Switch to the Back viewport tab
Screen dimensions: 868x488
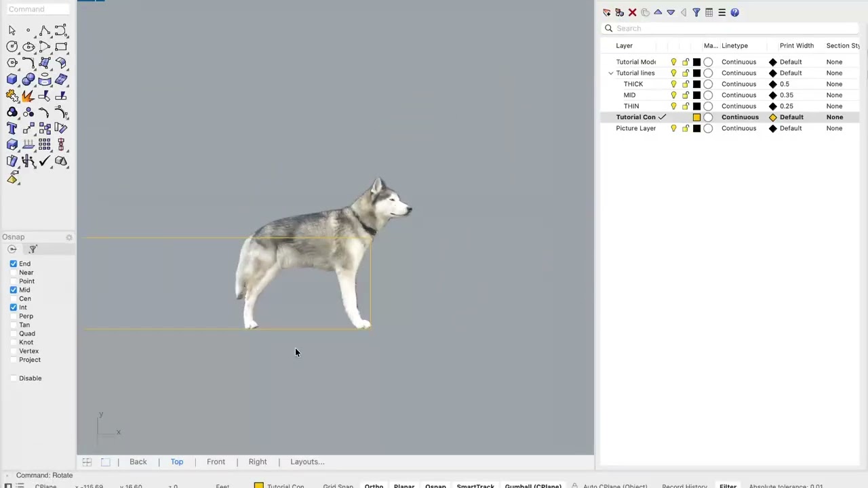[138, 462]
